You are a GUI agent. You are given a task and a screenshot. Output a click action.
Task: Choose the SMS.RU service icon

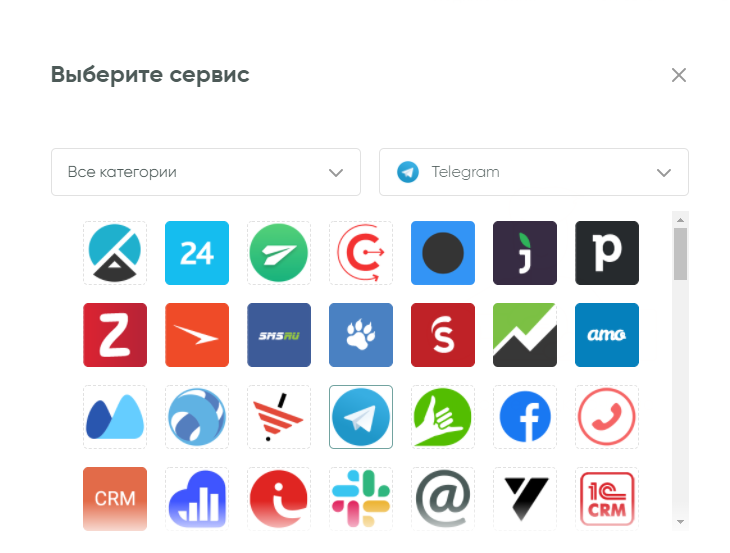[279, 335]
